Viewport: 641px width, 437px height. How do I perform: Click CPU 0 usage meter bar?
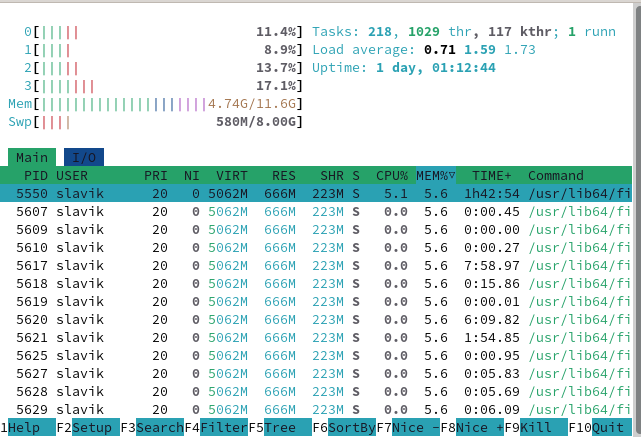pyautogui.click(x=164, y=31)
